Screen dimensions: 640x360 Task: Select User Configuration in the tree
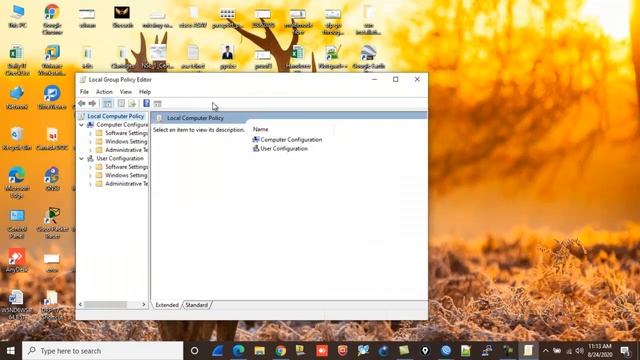tap(120, 158)
